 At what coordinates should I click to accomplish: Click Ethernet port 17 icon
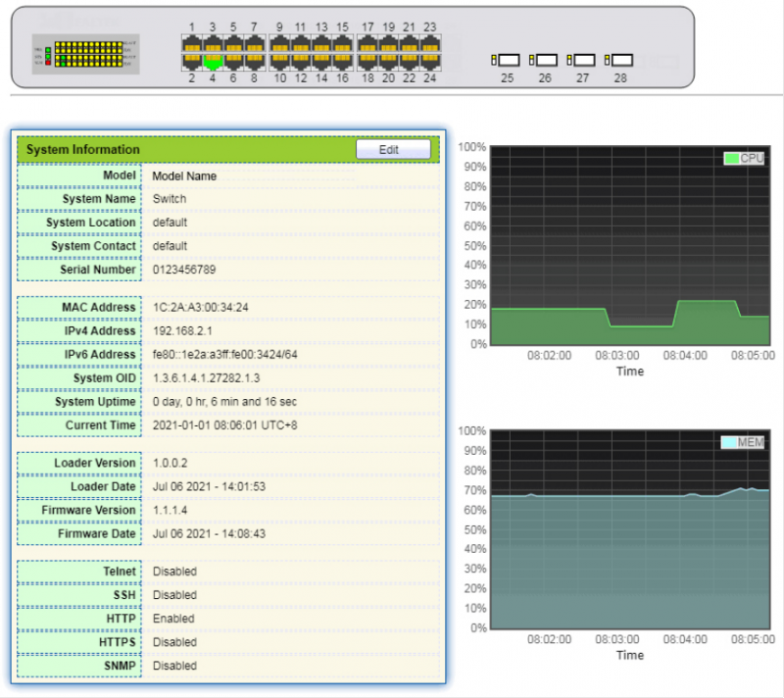(367, 43)
